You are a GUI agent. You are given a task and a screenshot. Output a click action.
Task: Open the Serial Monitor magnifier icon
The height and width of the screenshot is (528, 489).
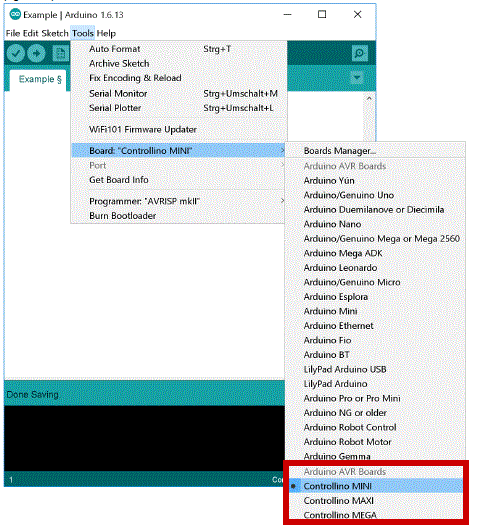click(359, 53)
